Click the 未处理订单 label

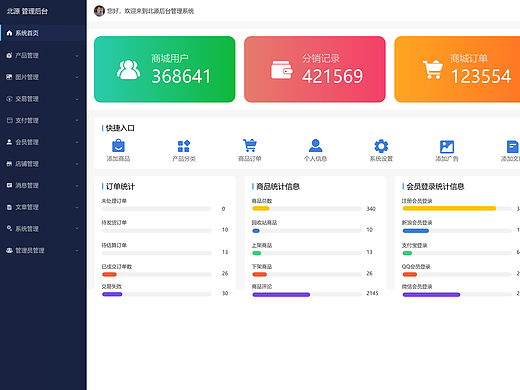114,201
